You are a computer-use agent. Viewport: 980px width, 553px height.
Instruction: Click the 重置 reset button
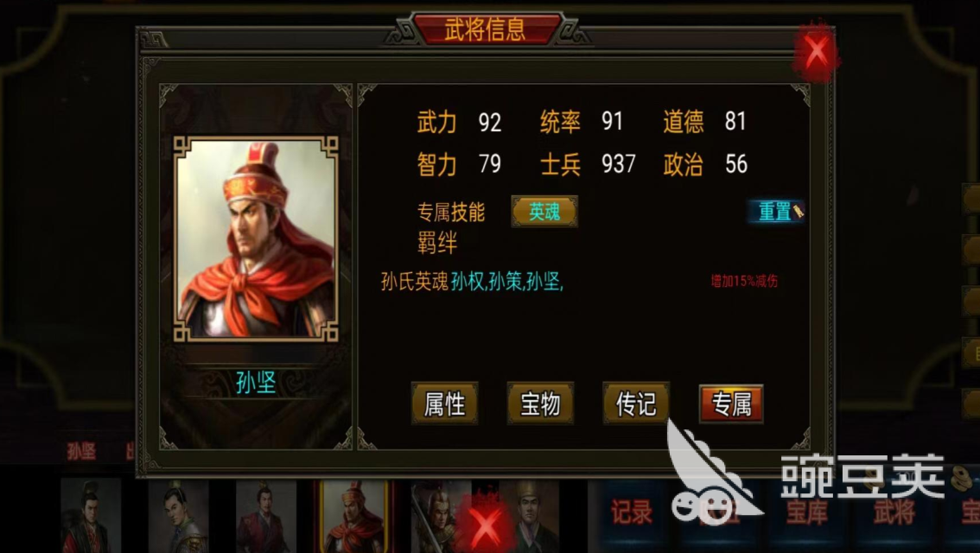click(x=776, y=211)
